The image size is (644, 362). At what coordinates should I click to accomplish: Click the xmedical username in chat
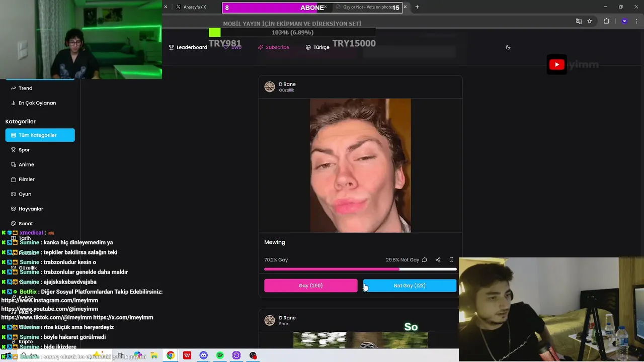[31, 233]
